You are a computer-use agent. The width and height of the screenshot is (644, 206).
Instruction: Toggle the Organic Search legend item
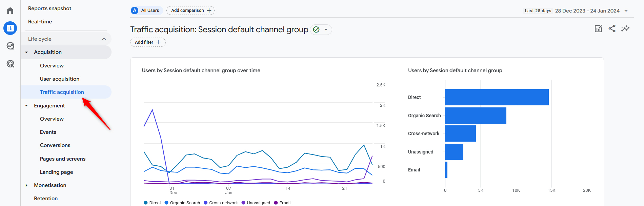[x=182, y=203]
